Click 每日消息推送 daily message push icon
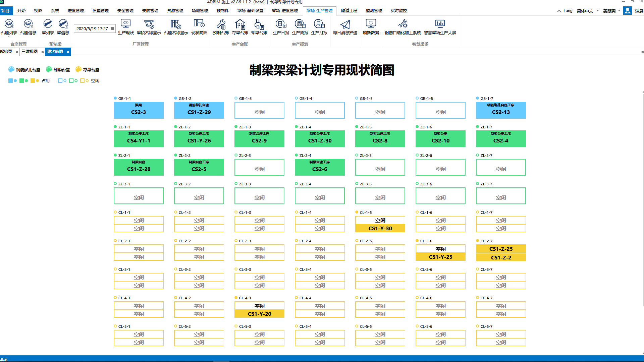 [x=345, y=24]
